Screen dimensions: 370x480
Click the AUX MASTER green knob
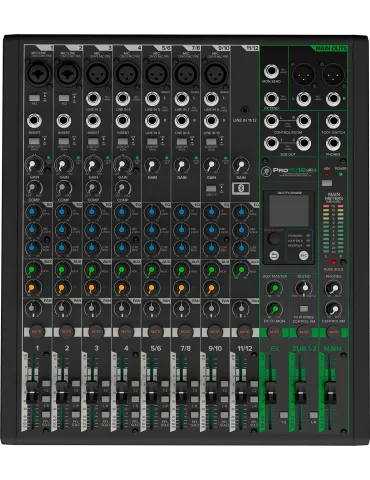pyautogui.click(x=274, y=288)
